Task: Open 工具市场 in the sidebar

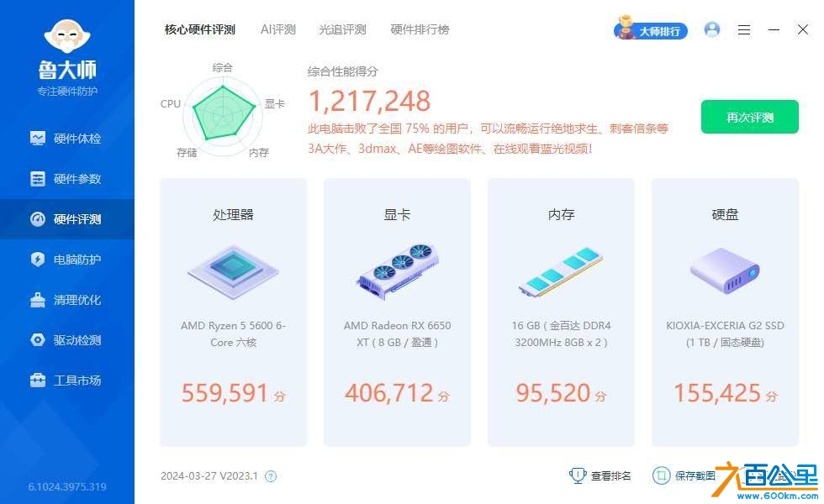Action: click(x=66, y=380)
